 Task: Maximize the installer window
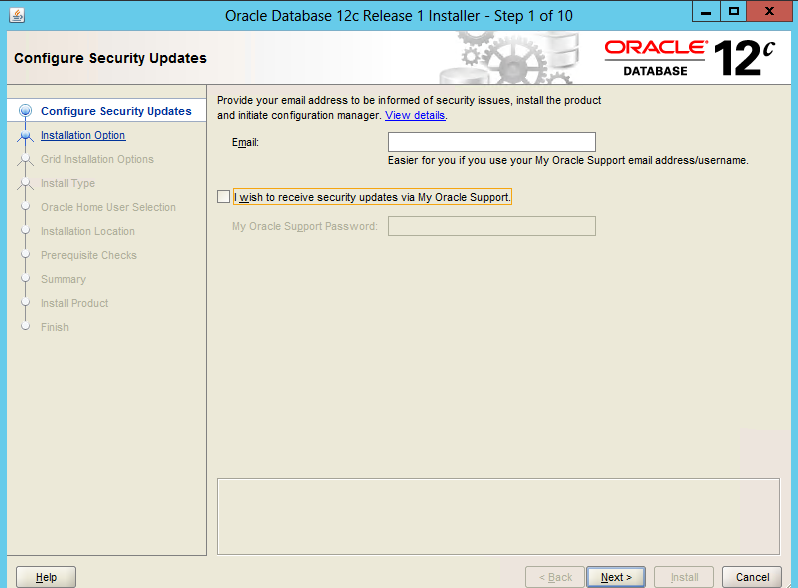pyautogui.click(x=733, y=13)
